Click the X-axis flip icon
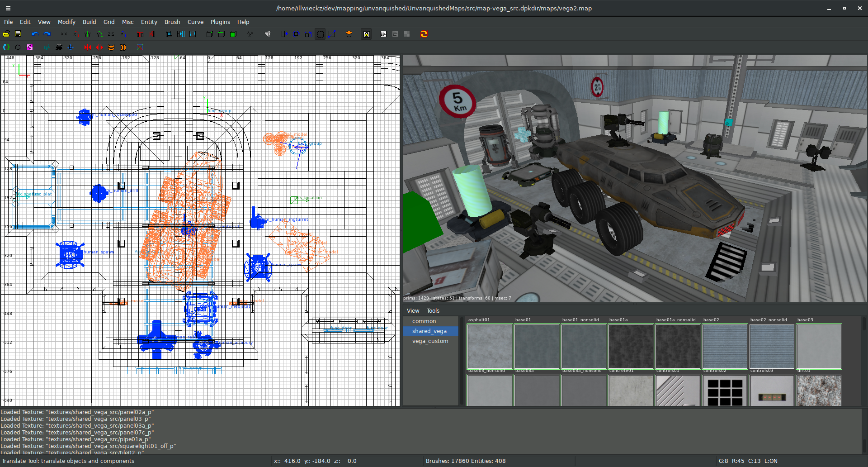This screenshot has width=868, height=467. [x=64, y=34]
